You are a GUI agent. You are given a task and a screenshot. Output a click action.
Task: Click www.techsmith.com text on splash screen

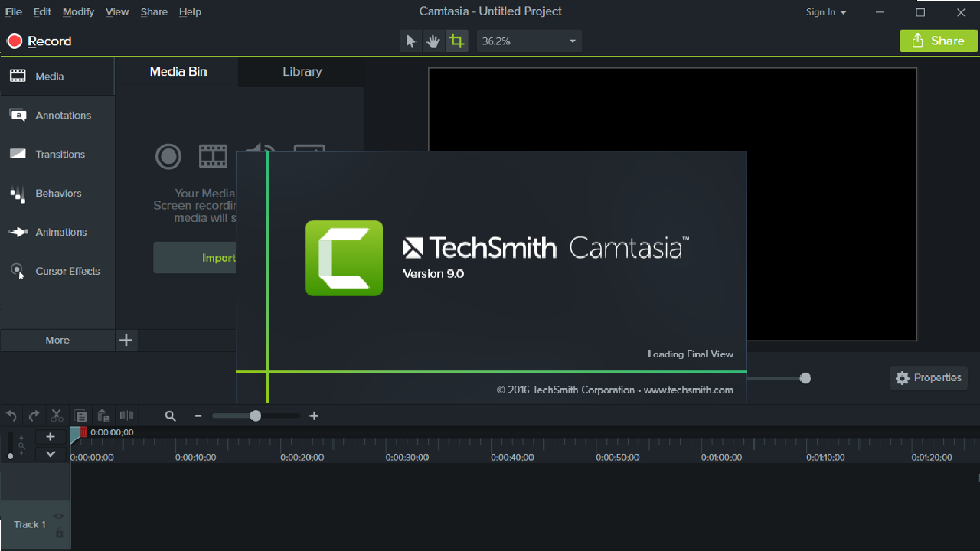coord(688,390)
